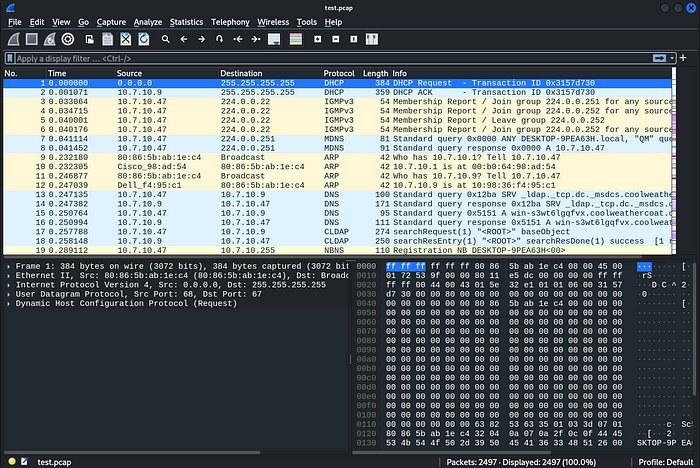Screen dimensions: 700x468
Task: Zoom out the packet text
Action: (x=336, y=39)
